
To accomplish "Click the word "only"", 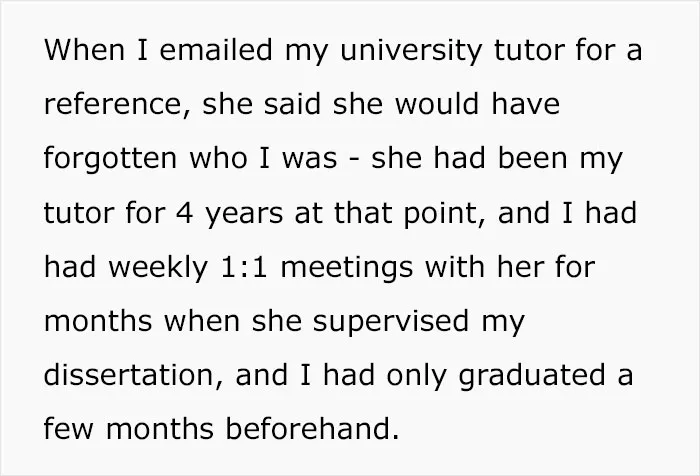I will 416,377.
